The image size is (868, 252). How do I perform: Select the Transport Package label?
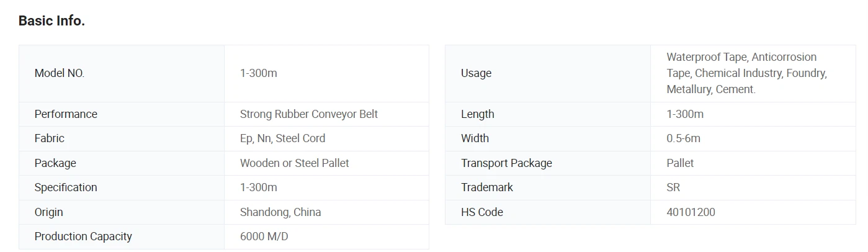coord(506,163)
